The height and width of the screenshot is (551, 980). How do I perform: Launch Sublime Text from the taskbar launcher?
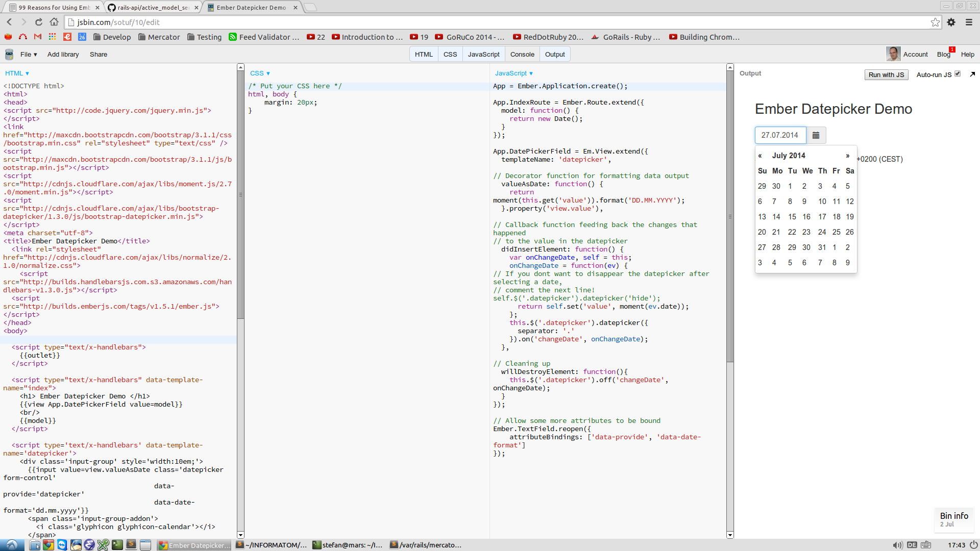point(131,545)
